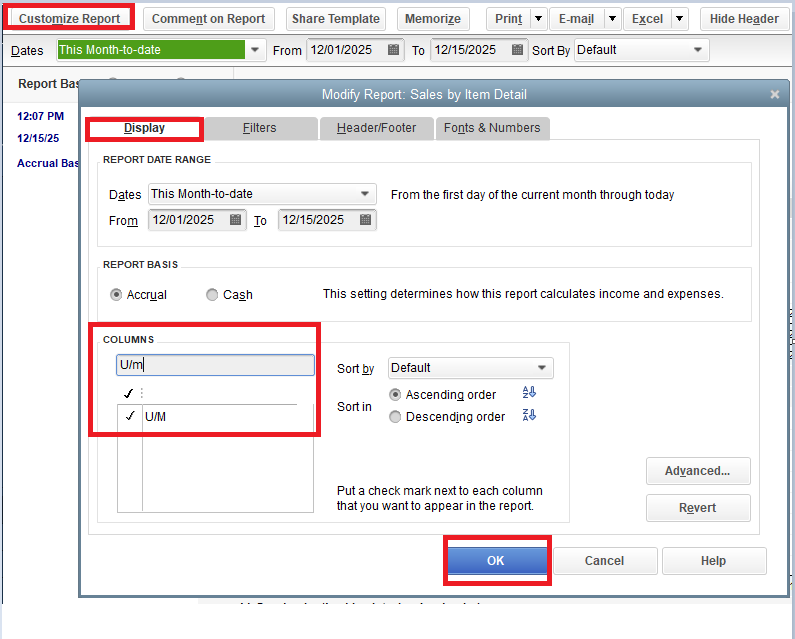795x639 pixels.
Task: Open the Sort by Default dropdown in dialog
Action: [x=541, y=368]
